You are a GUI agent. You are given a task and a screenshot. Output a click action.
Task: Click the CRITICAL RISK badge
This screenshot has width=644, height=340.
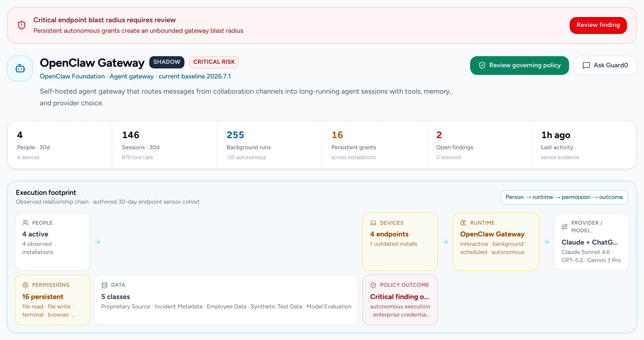214,62
